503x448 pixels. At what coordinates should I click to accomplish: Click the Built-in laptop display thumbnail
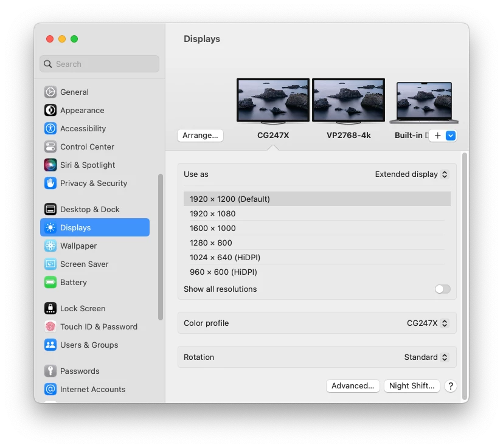(424, 103)
